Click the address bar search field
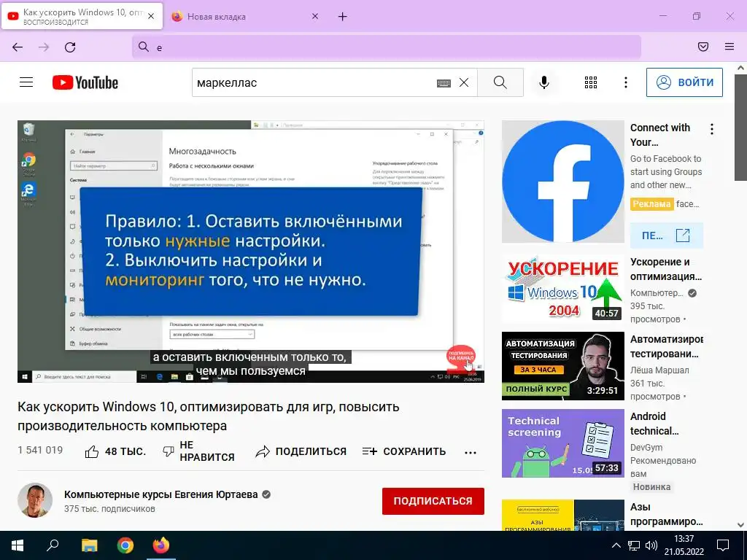 pyautogui.click(x=387, y=47)
